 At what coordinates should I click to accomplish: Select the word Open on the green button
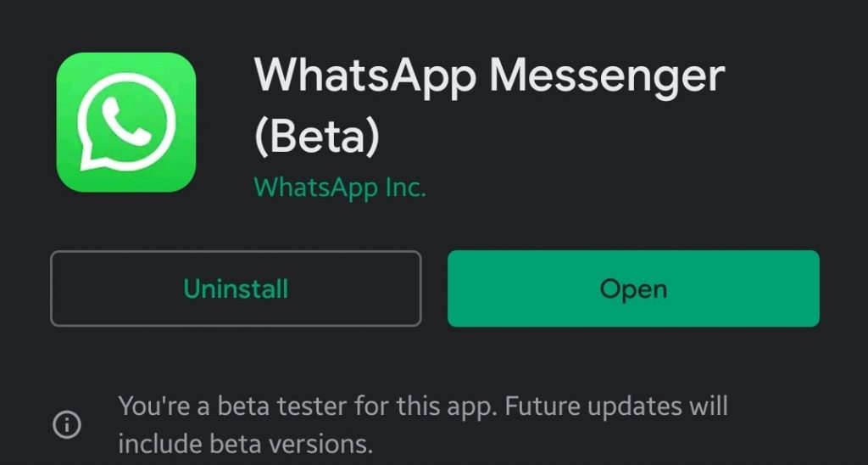(x=633, y=289)
